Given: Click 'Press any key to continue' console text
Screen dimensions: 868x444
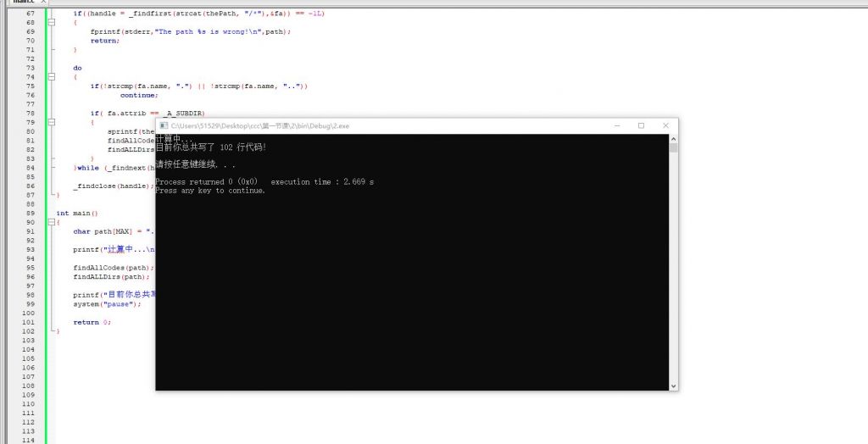Looking at the screenshot, I should pyautogui.click(x=210, y=191).
